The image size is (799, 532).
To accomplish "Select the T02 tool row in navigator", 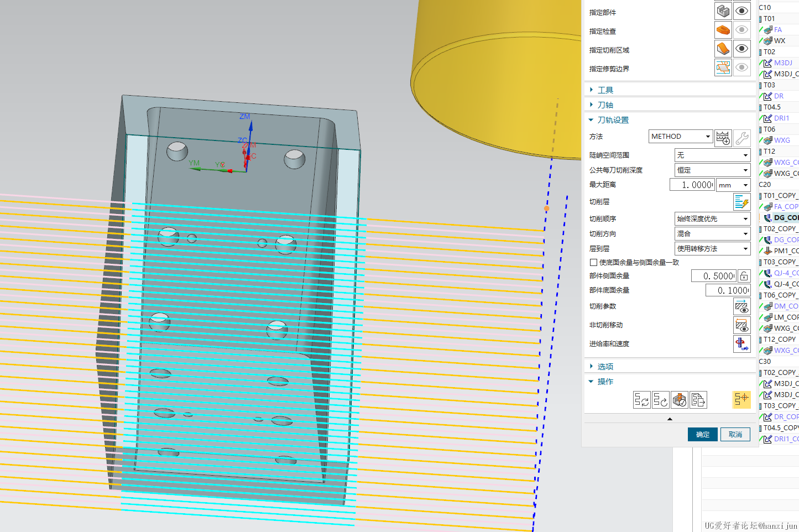I will pyautogui.click(x=769, y=52).
